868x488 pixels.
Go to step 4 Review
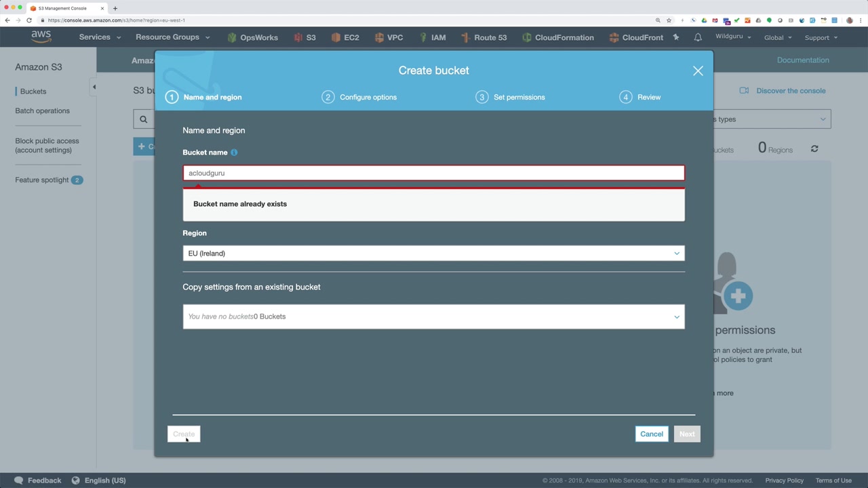click(x=640, y=97)
